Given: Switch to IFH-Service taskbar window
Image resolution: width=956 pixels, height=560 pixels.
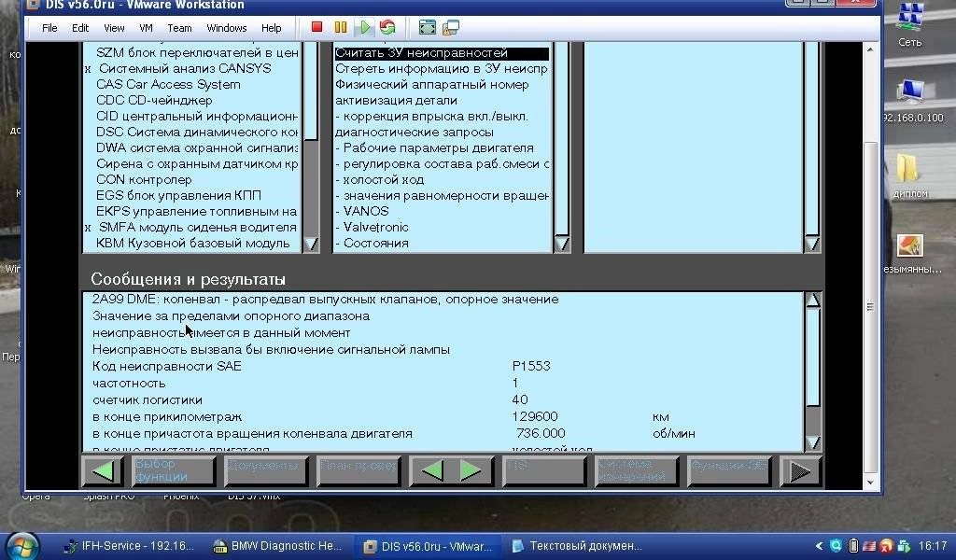Looking at the screenshot, I should [129, 546].
